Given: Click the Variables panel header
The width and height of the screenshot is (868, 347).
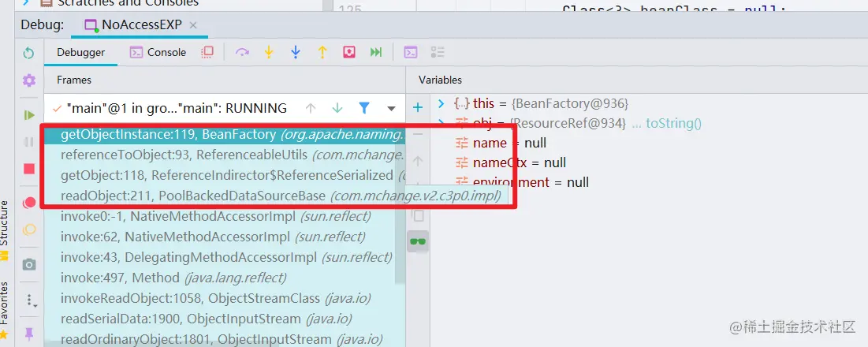Looking at the screenshot, I should point(440,80).
